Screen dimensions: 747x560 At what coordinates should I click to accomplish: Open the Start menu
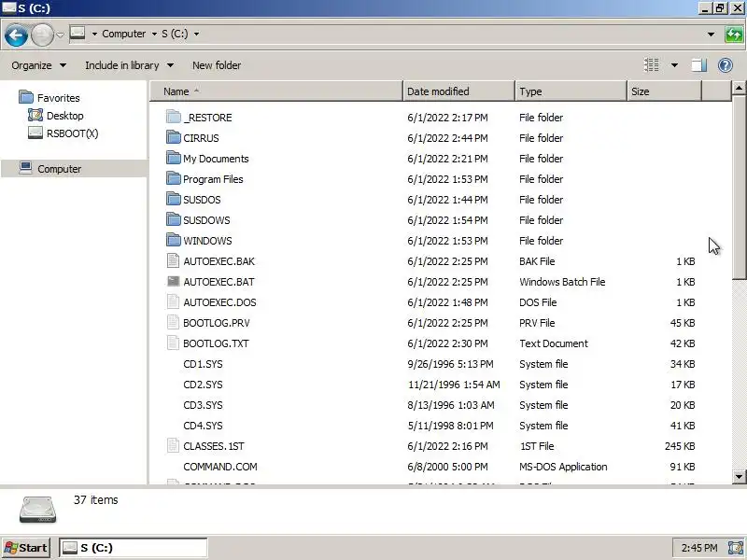tap(26, 548)
